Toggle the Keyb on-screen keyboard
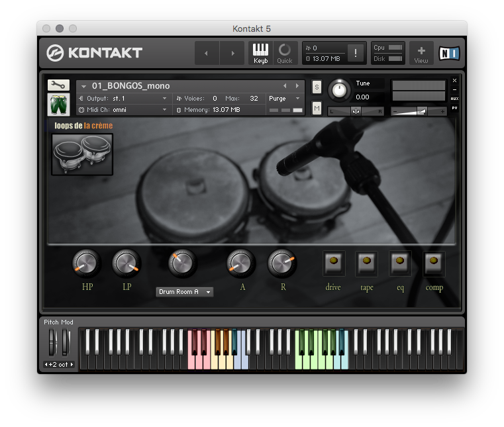 click(260, 53)
